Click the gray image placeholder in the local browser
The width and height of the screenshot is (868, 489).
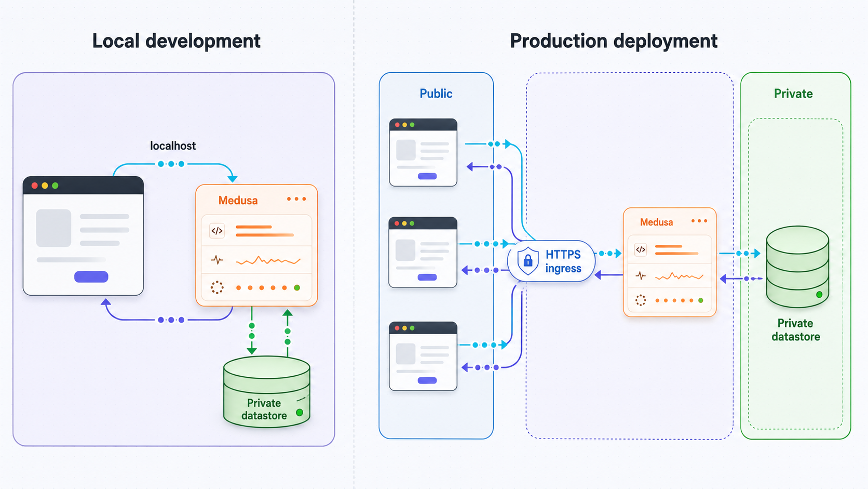[x=53, y=228]
